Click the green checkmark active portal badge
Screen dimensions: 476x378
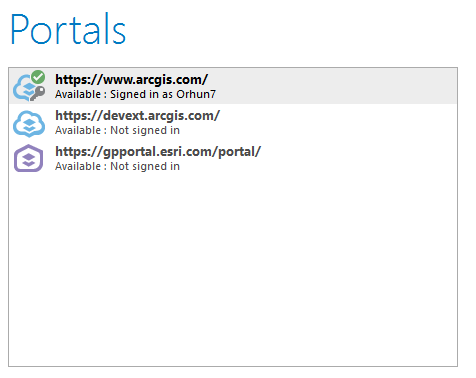(x=38, y=77)
